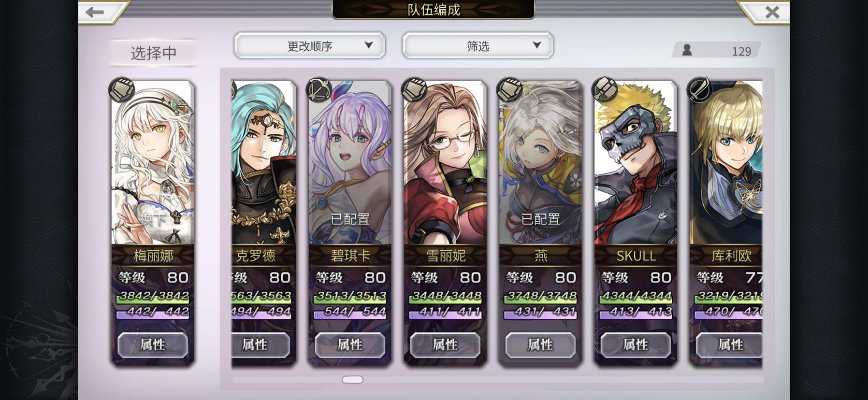Screen dimensions: 868x400
Task: Go back using the left arrow icon
Action: pyautogui.click(x=95, y=12)
